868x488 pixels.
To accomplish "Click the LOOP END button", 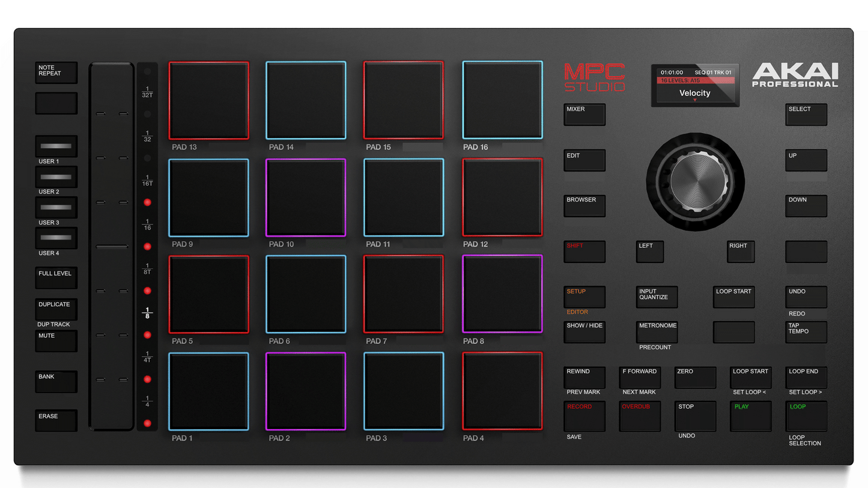I will point(806,378).
